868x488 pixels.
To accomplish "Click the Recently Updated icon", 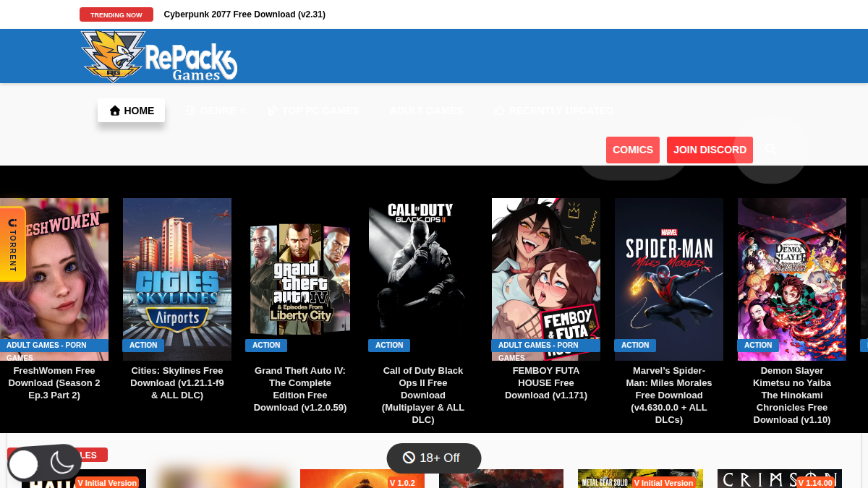I will tap(499, 111).
